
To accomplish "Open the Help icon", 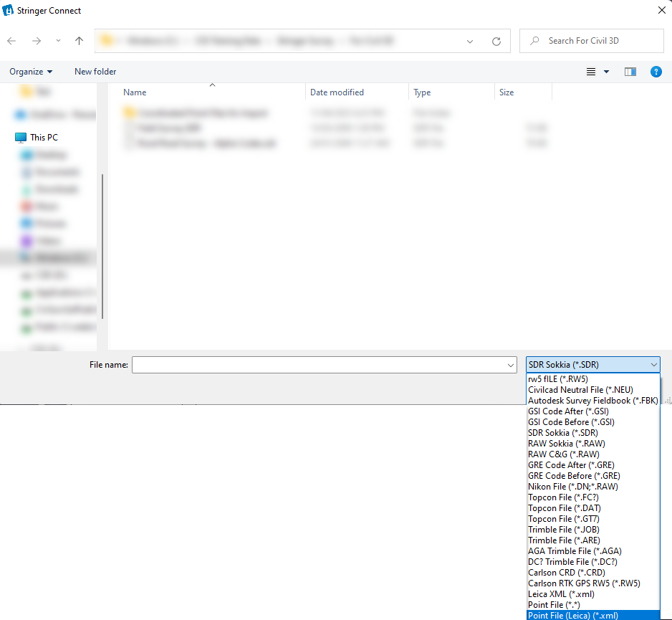I will pyautogui.click(x=656, y=72).
